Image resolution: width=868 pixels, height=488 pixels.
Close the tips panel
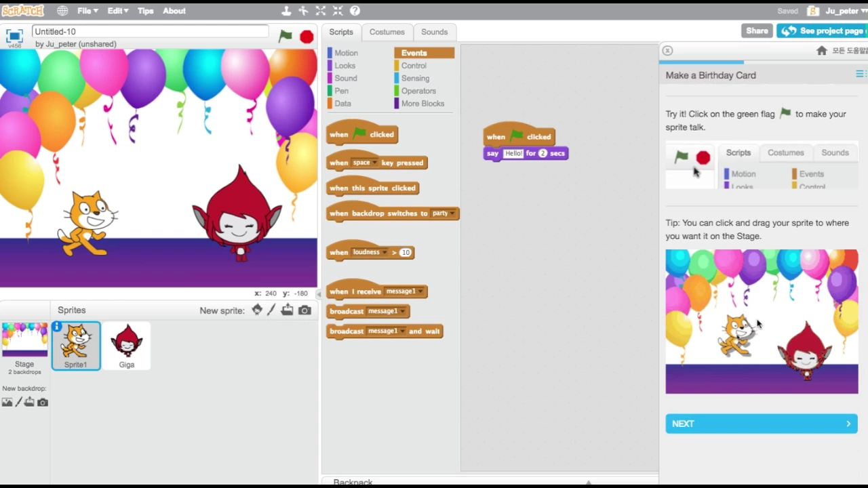tap(667, 51)
